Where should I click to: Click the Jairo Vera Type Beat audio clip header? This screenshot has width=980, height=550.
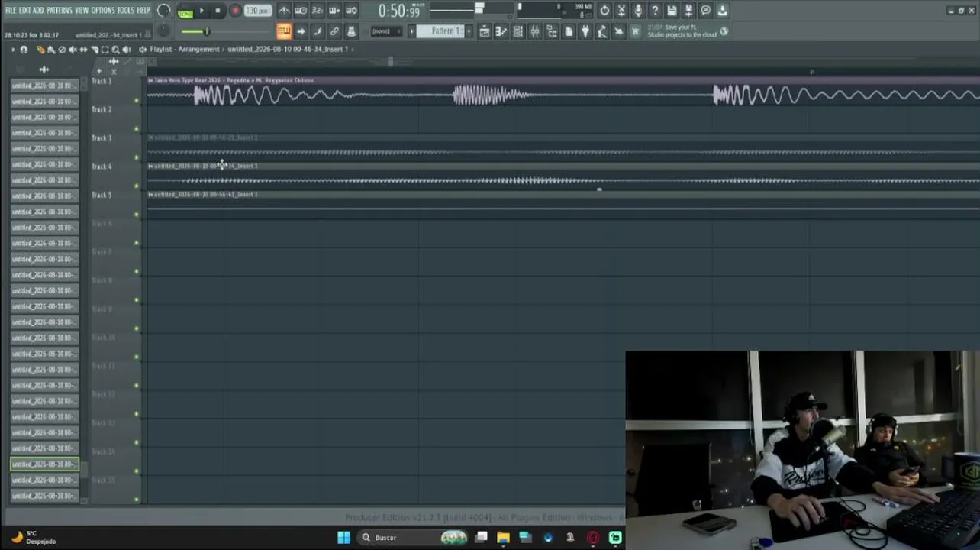563,80
